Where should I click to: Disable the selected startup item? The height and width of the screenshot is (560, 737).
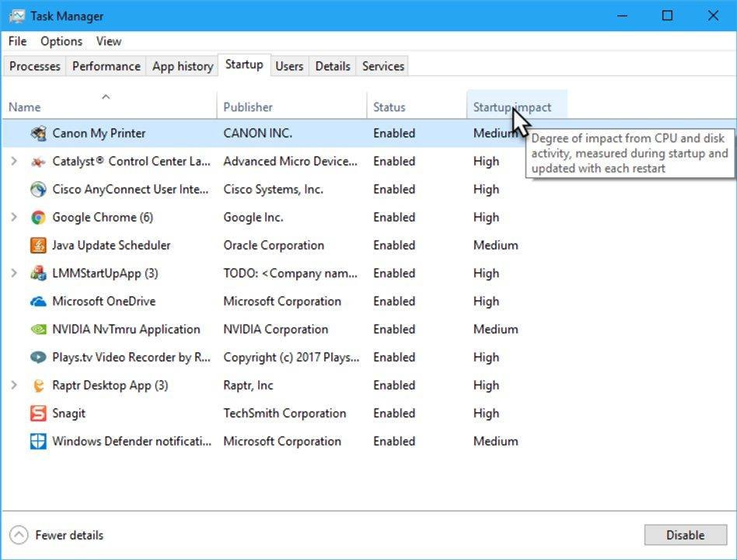coord(685,535)
